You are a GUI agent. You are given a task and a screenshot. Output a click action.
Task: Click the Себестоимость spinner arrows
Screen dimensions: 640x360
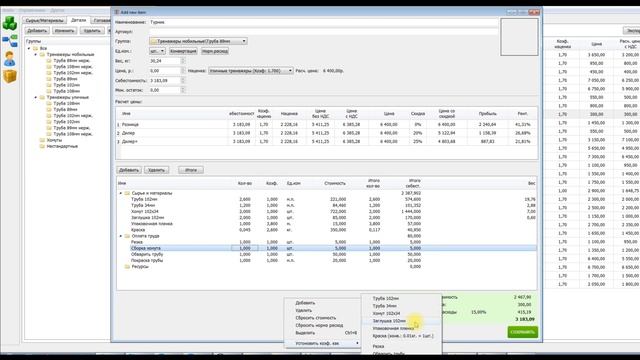point(183,80)
